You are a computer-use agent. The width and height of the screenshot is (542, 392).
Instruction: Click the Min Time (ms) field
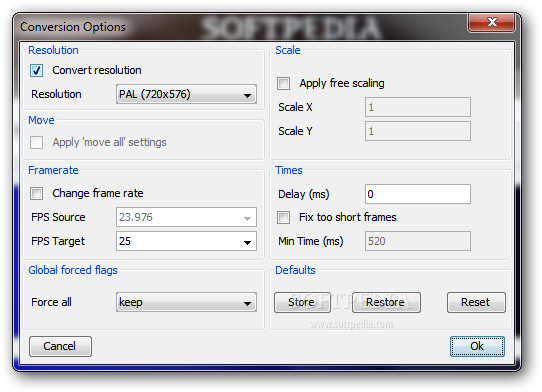click(x=418, y=241)
